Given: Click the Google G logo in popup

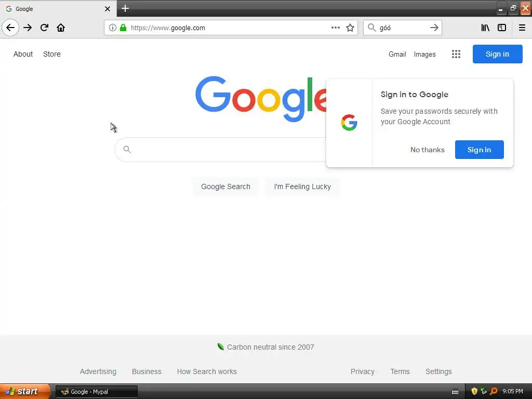Looking at the screenshot, I should (349, 123).
